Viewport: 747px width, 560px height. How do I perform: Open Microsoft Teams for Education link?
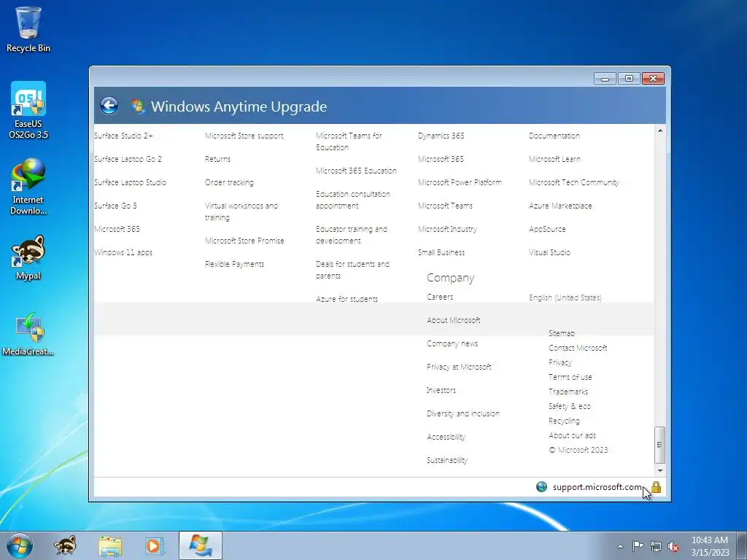tap(349, 141)
